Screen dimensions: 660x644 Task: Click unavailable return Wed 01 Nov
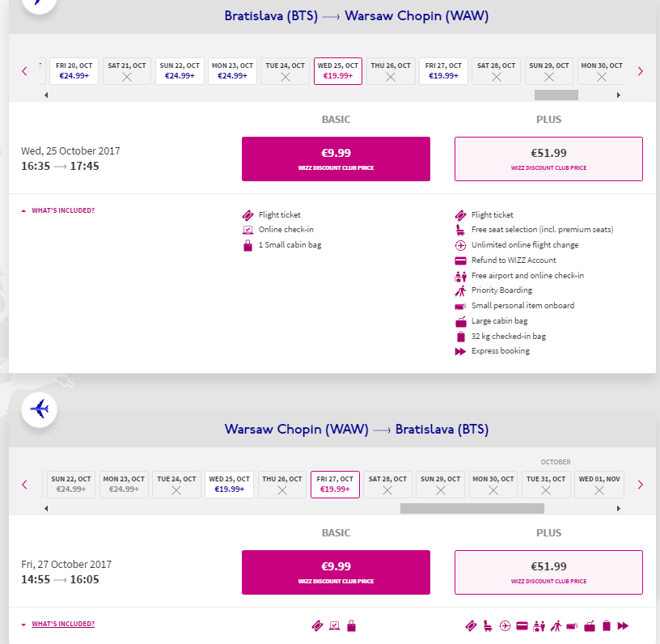599,485
